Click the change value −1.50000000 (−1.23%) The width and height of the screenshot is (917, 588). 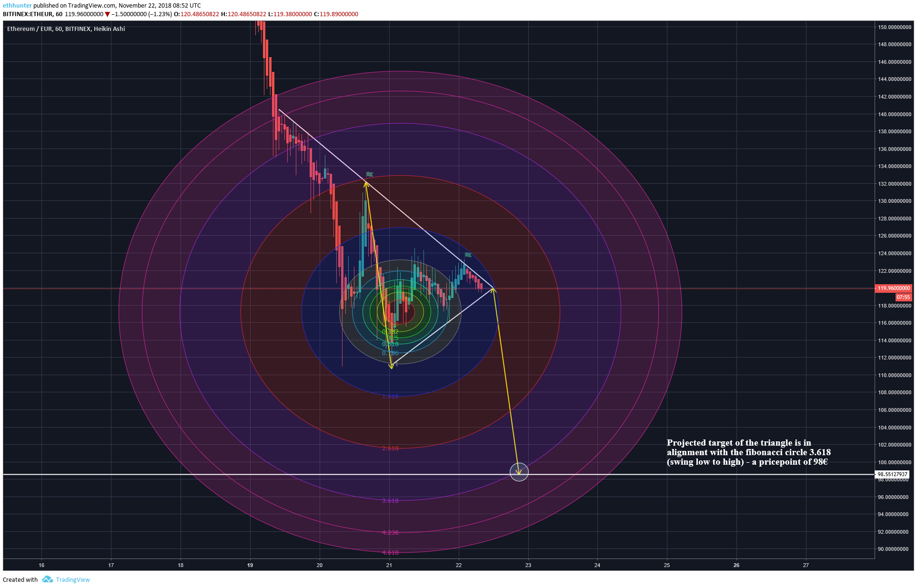tap(141, 14)
